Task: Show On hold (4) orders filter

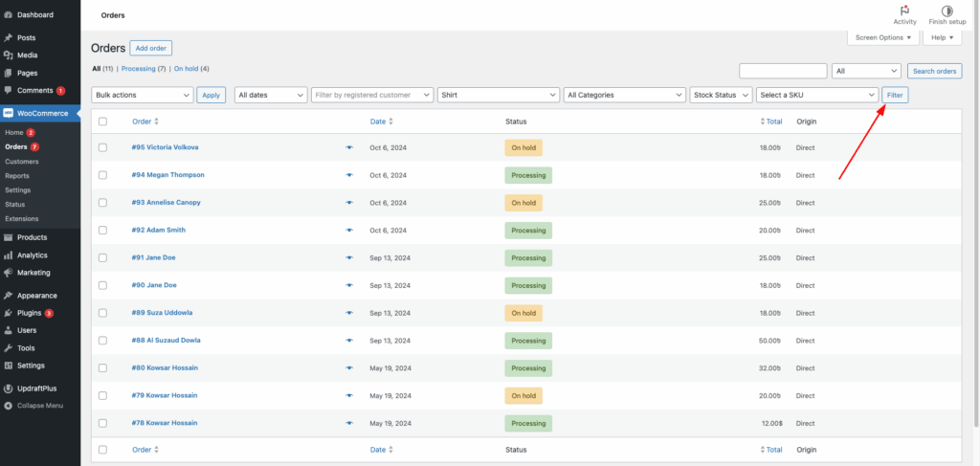Action: [191, 69]
